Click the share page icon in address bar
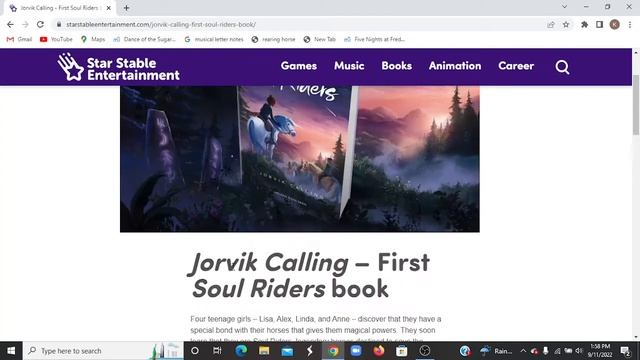The height and width of the screenshot is (360, 640). [x=551, y=24]
